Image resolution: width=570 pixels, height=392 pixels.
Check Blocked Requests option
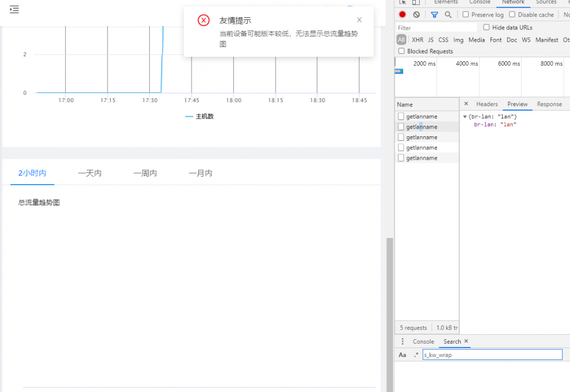(x=401, y=51)
